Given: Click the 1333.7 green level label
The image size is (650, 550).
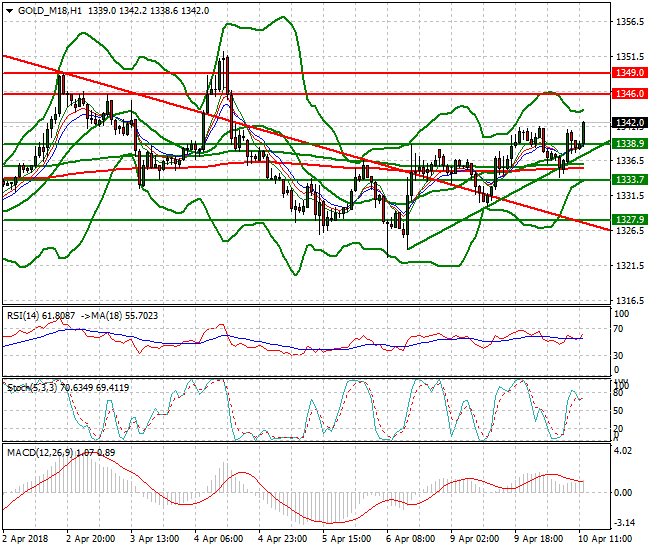Looking at the screenshot, I should (x=630, y=179).
